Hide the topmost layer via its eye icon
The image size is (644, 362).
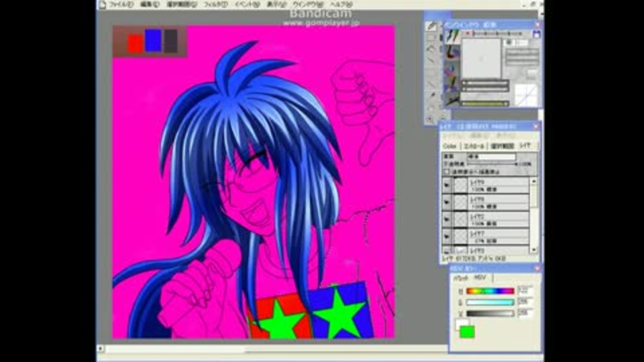(447, 186)
